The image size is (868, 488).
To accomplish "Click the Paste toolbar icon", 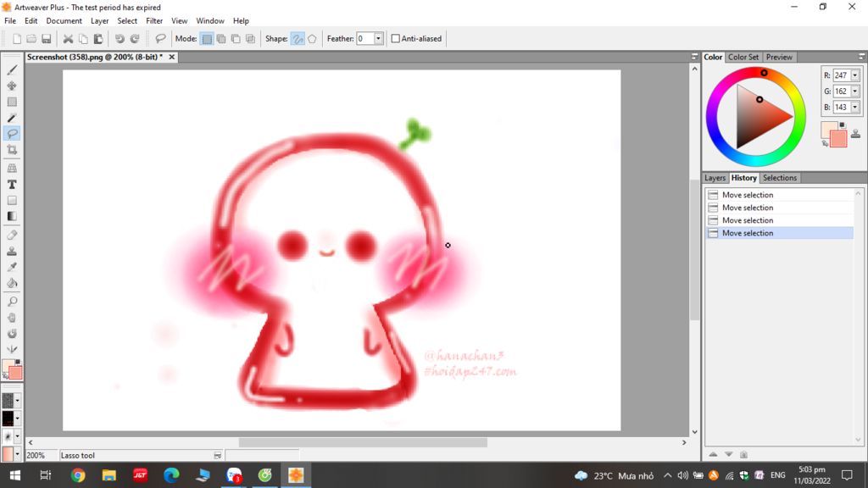I will coord(98,39).
